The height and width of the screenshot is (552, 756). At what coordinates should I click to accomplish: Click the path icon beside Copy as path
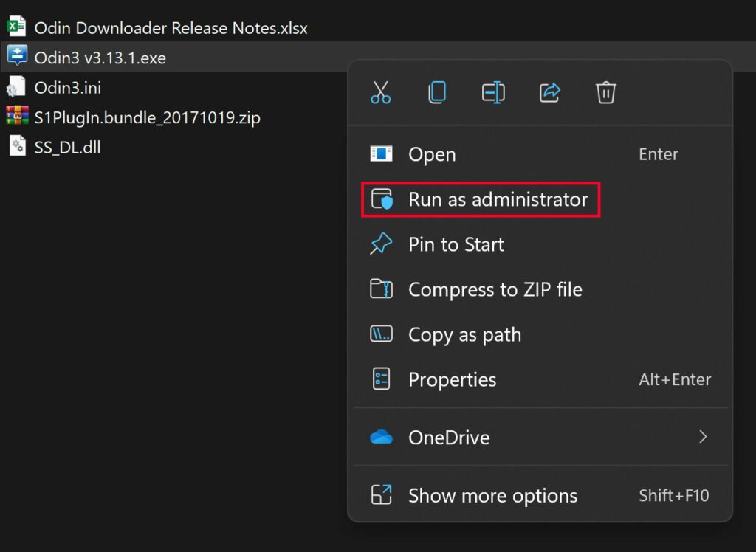pos(381,334)
